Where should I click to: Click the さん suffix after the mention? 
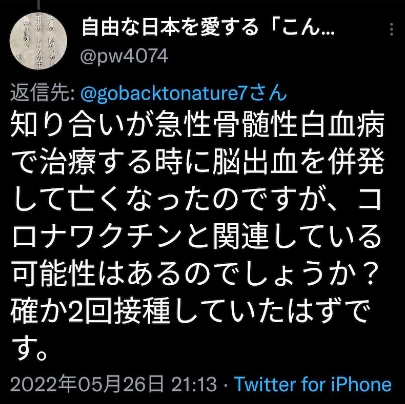(268, 94)
